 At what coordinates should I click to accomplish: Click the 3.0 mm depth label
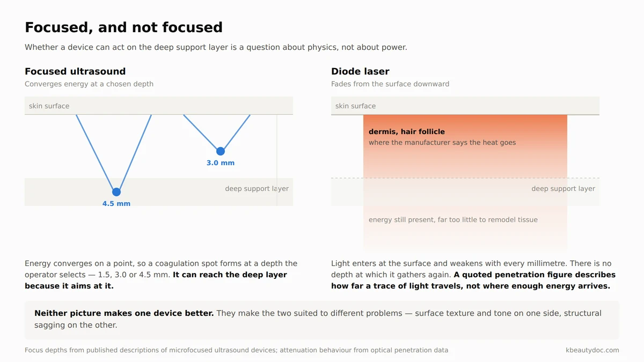pyautogui.click(x=221, y=162)
